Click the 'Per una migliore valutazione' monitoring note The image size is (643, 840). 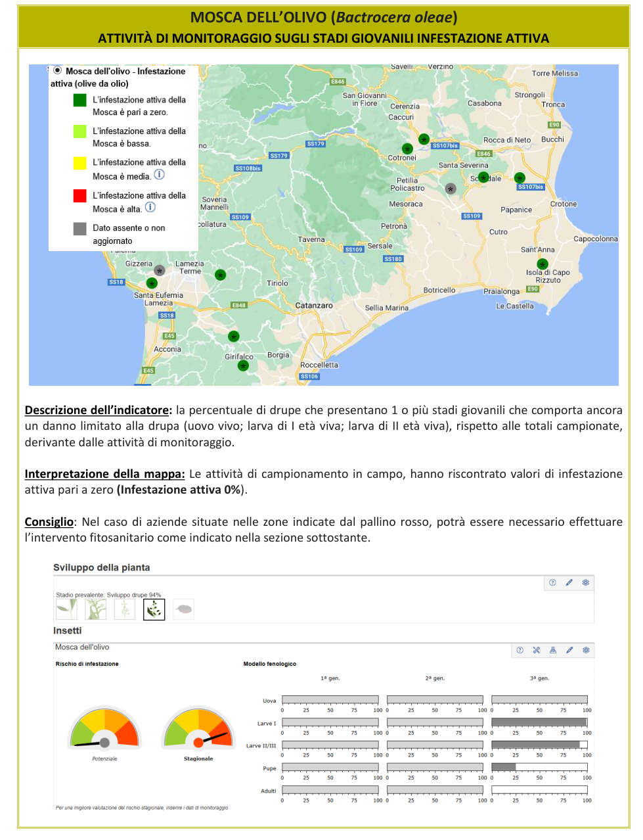tap(142, 808)
